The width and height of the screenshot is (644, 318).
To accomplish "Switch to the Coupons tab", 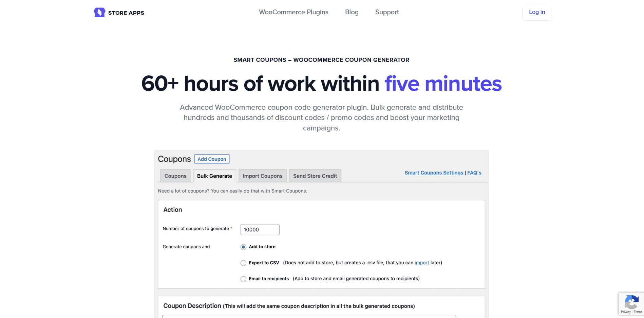I will point(175,176).
